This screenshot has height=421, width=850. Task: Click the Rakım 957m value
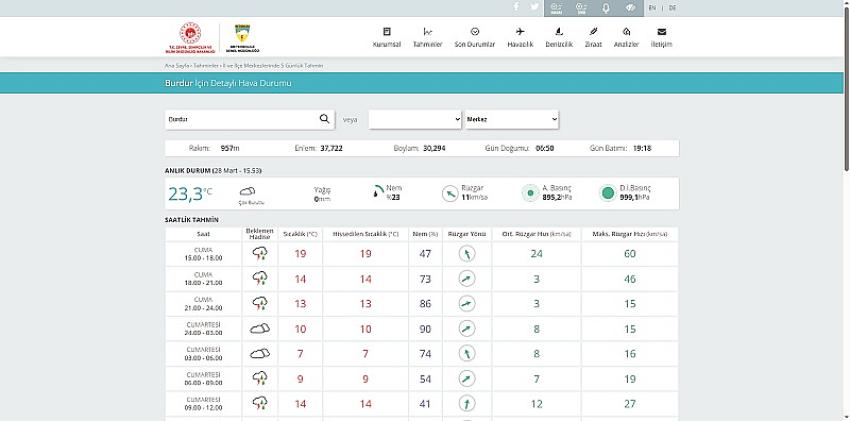pyautogui.click(x=230, y=148)
